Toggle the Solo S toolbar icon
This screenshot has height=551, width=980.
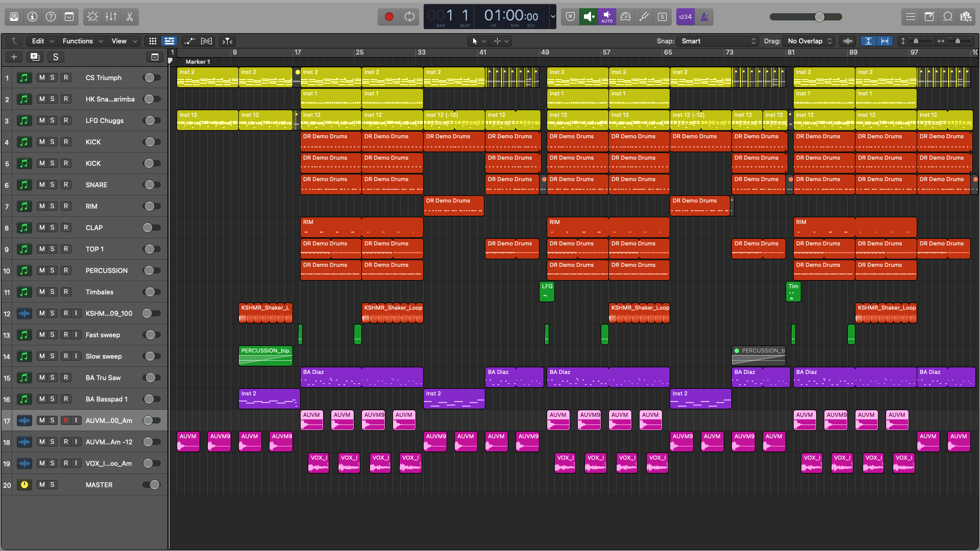(x=662, y=17)
